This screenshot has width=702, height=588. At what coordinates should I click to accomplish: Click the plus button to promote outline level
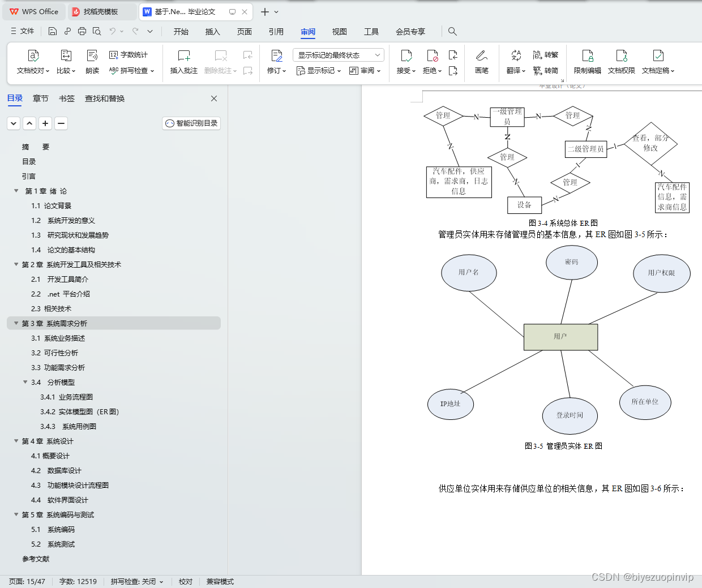click(x=46, y=123)
